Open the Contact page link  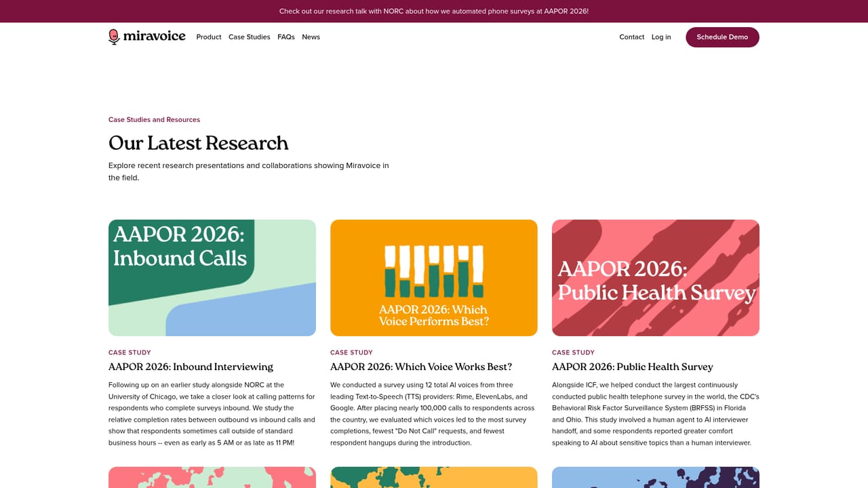[632, 37]
